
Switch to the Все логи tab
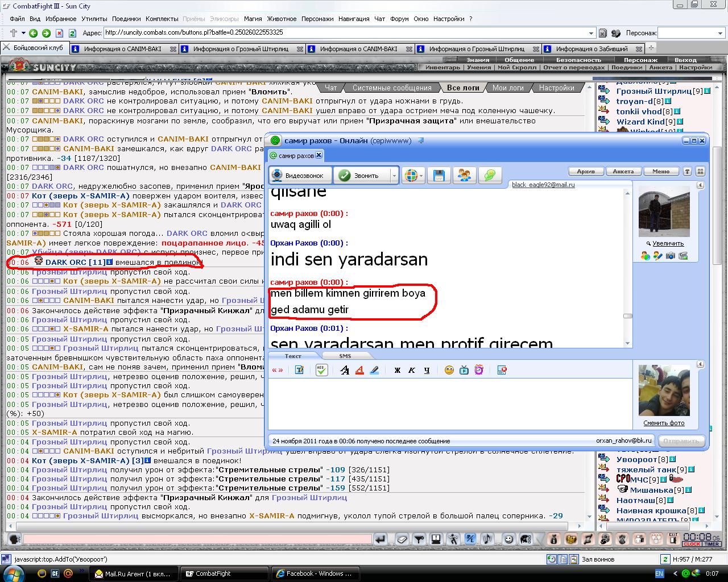(463, 88)
